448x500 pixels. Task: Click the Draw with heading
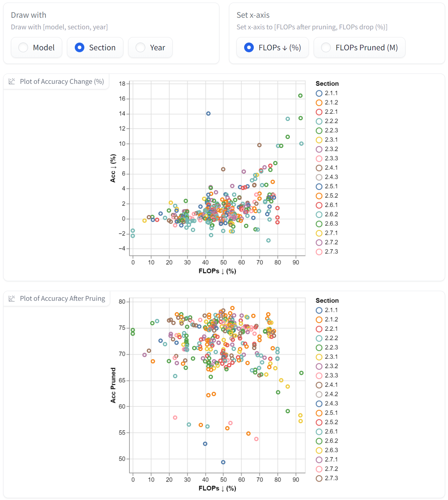pos(29,15)
